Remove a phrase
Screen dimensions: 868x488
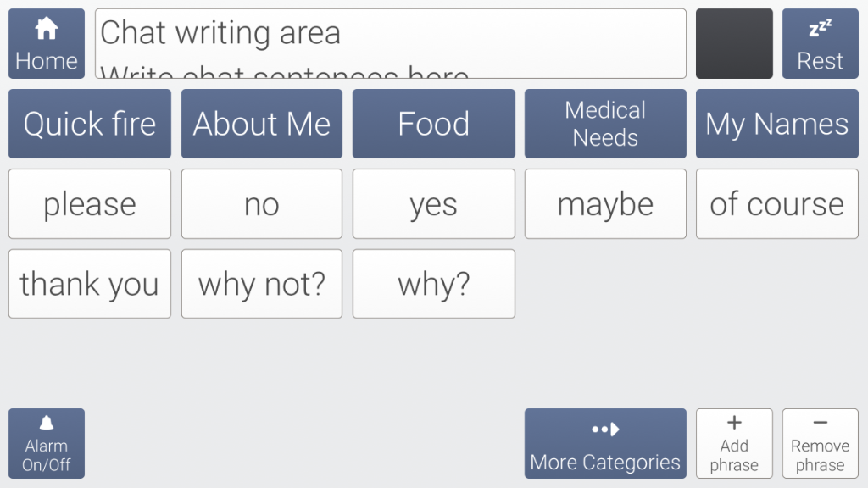(x=820, y=443)
